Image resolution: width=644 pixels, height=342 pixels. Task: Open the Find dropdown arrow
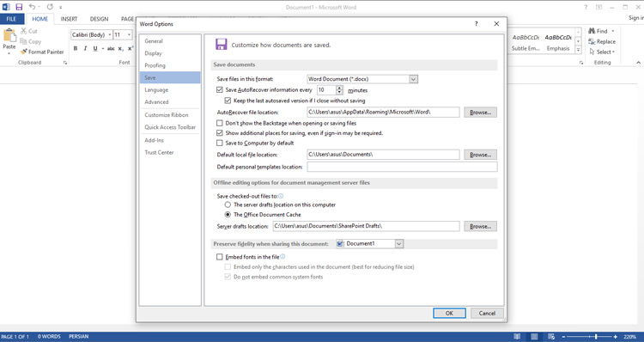(613, 31)
